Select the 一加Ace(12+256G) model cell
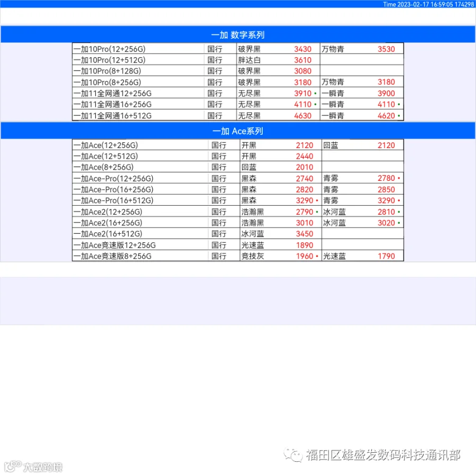This screenshot has height=476, width=476. pos(140,145)
